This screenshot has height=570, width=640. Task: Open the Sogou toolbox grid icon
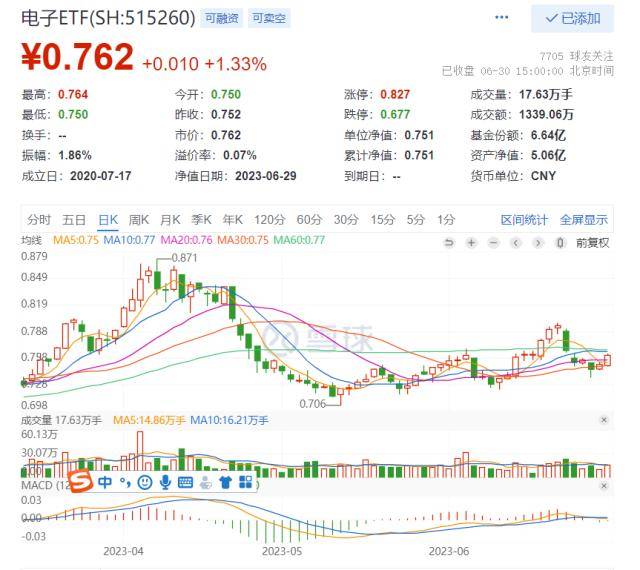click(245, 482)
